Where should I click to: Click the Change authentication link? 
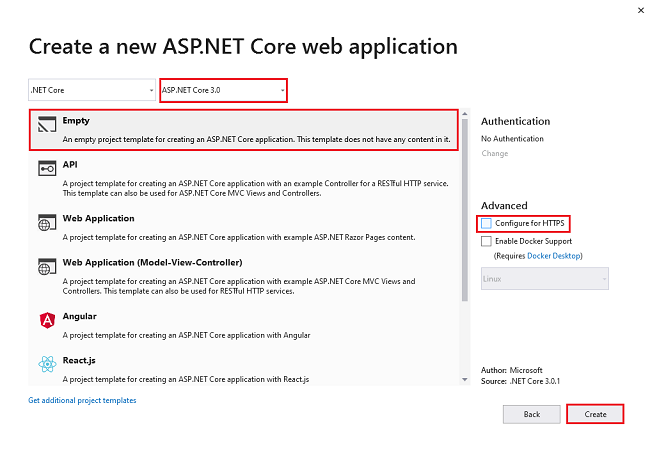495,153
